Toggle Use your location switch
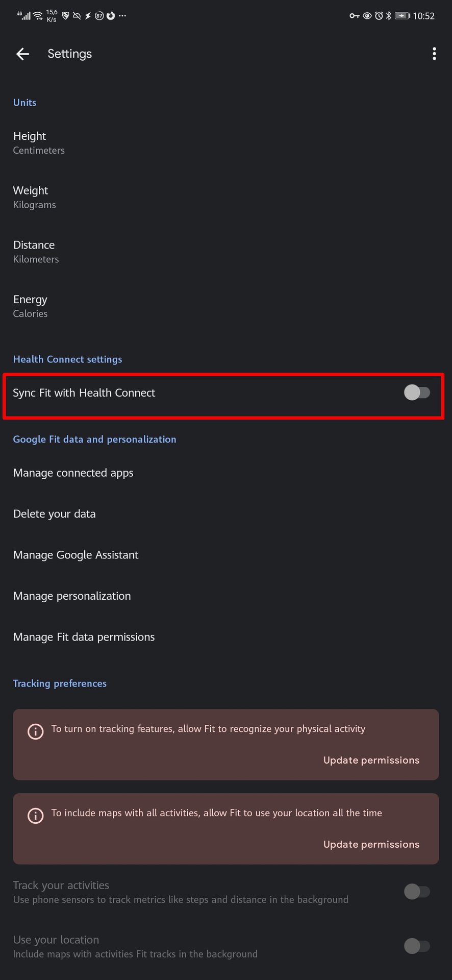Screen dimensions: 452x980 point(417,946)
